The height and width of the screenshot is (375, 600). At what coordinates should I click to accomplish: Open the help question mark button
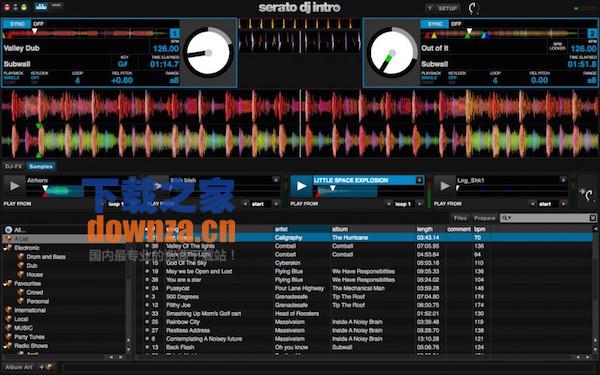click(430, 8)
